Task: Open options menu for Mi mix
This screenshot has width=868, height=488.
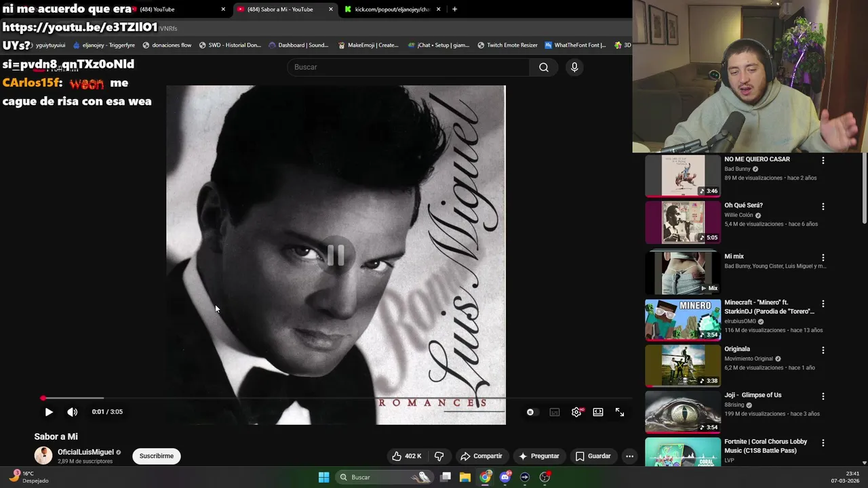Action: [823, 258]
